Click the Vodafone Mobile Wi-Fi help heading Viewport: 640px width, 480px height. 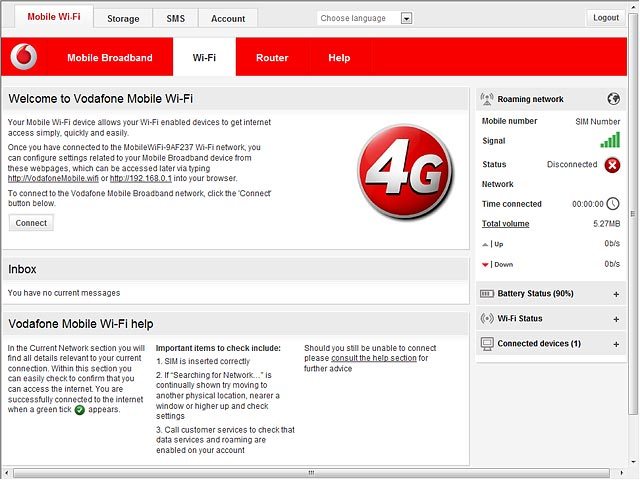click(x=81, y=324)
